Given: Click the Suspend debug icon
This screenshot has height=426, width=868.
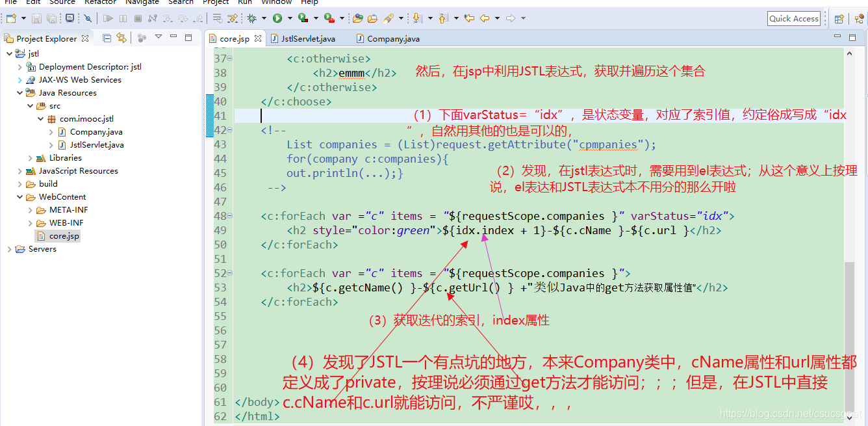Looking at the screenshot, I should point(123,18).
